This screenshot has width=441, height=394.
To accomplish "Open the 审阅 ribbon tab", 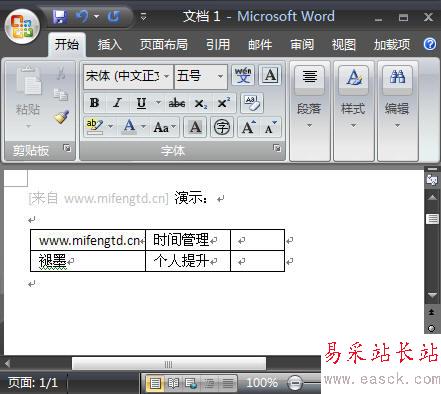I will pyautogui.click(x=302, y=44).
